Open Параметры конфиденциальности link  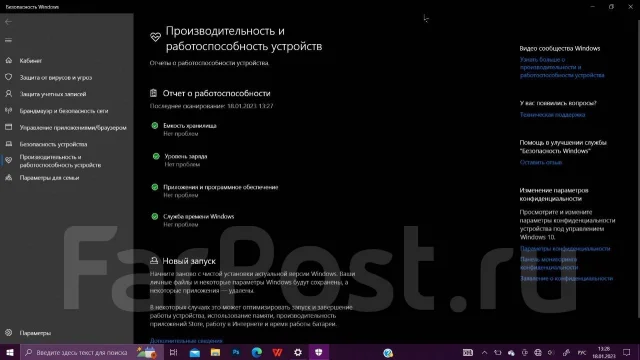(x=565, y=248)
